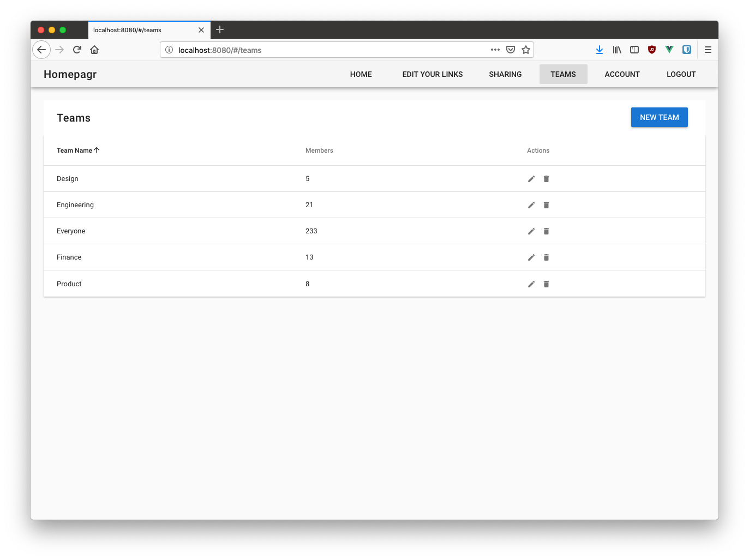Edit the Finance team

(x=531, y=257)
